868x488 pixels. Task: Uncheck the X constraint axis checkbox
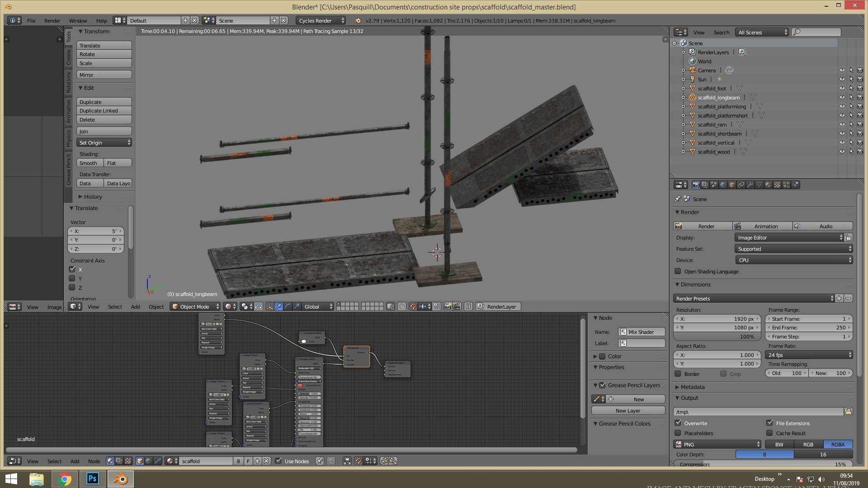coord(72,269)
